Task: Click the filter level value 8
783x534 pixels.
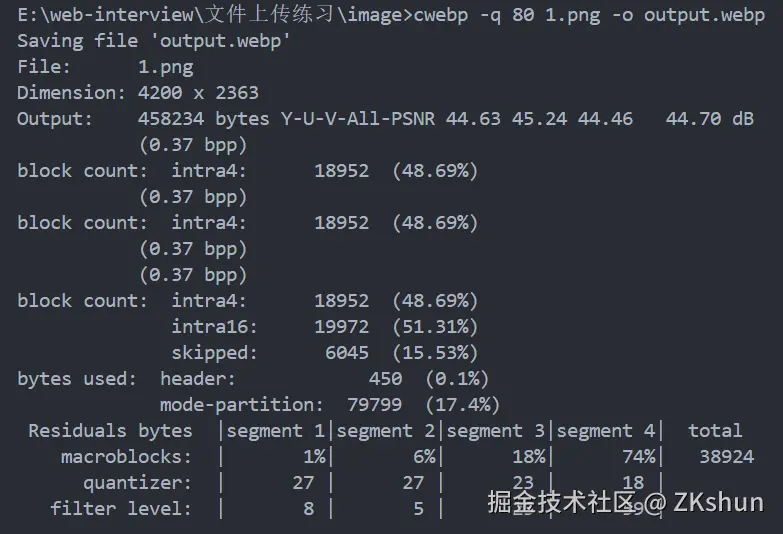Action: [x=309, y=509]
